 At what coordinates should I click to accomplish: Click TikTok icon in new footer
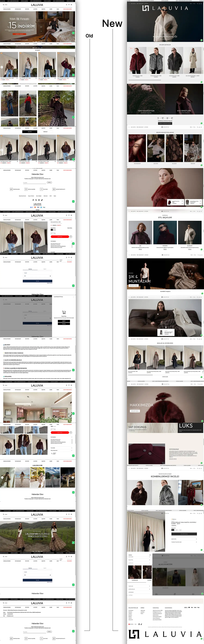click(141, 624)
